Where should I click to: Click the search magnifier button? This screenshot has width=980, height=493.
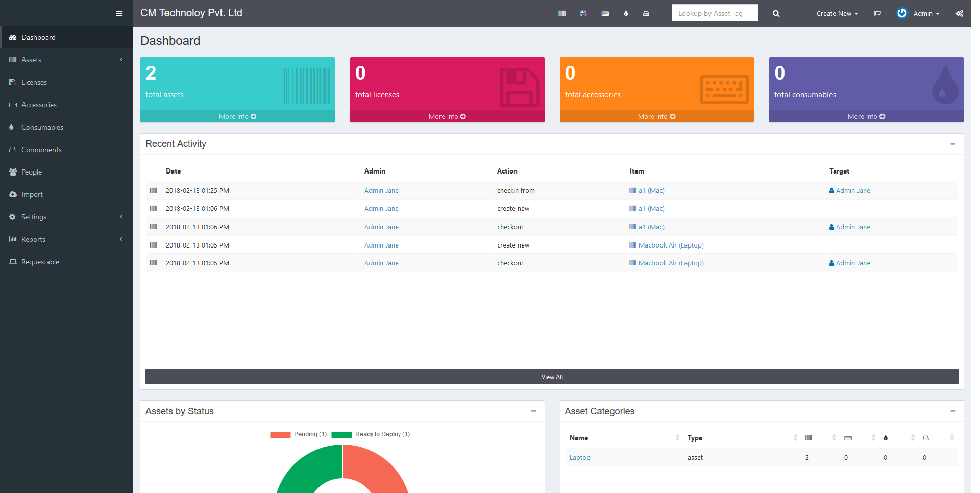click(776, 13)
